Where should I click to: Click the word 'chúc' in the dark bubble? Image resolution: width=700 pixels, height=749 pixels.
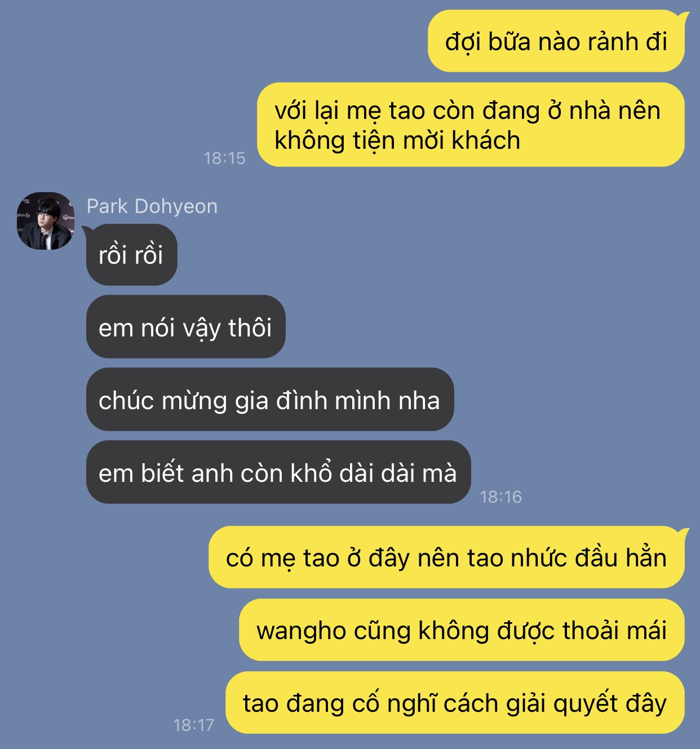[x=126, y=400]
